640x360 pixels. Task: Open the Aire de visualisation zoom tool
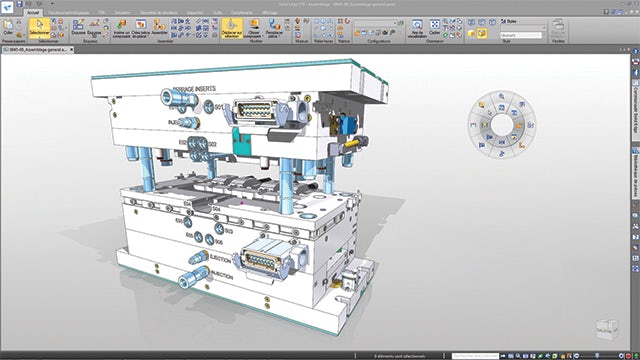417,28
